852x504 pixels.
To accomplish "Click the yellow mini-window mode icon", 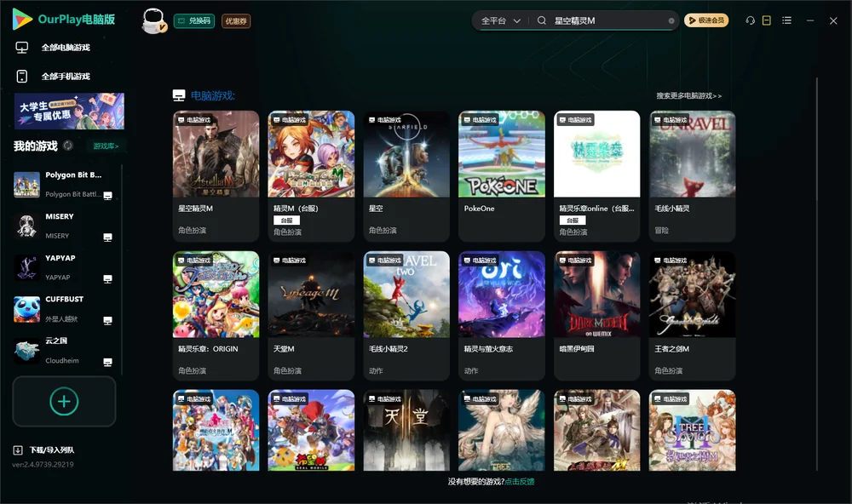I will pos(767,20).
